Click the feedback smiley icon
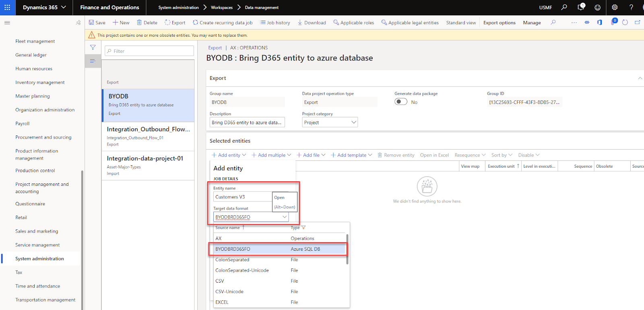Screen dimensions: 644x310 tap(597, 7)
